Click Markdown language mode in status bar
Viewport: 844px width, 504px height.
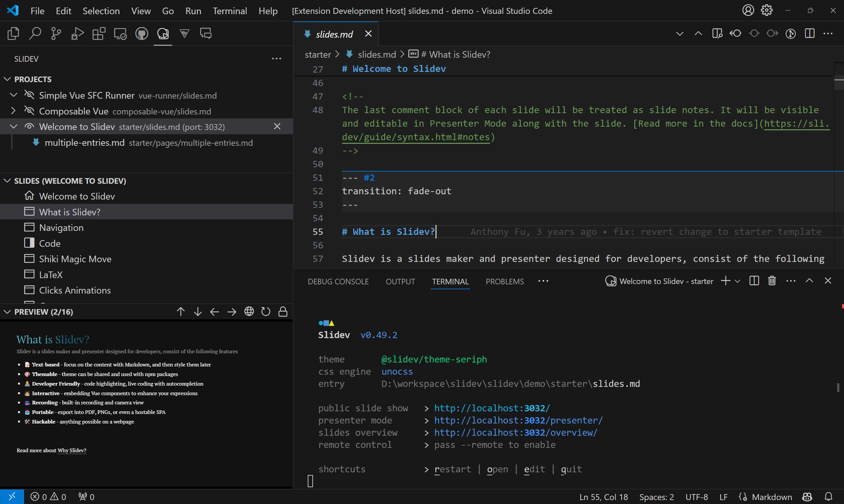(x=772, y=497)
